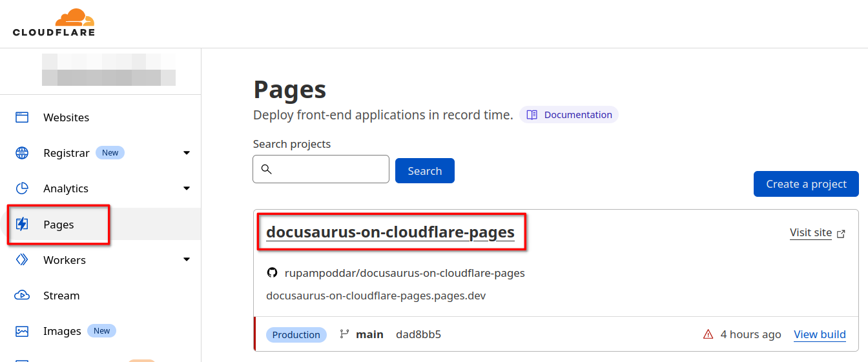Click the Analytics pie chart icon
The height and width of the screenshot is (362, 868).
click(x=22, y=188)
